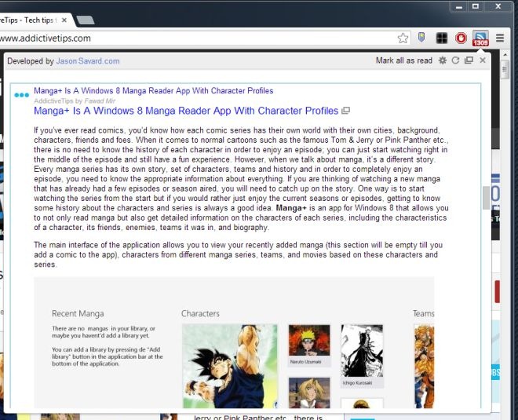Click the Characters section heading
The height and width of the screenshot is (420, 518).
click(x=200, y=313)
